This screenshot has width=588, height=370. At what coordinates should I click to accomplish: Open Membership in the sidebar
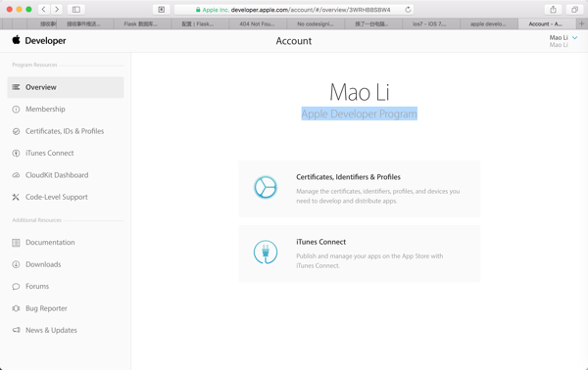pyautogui.click(x=45, y=110)
